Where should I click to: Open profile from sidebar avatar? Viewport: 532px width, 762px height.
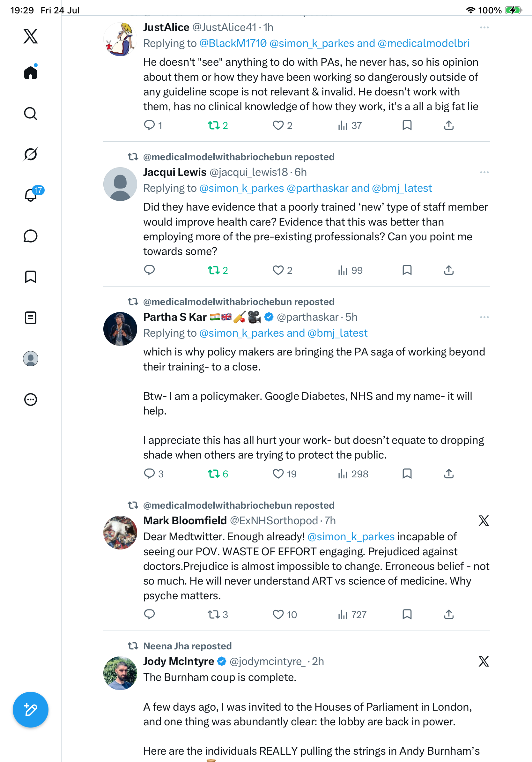pos(31,358)
